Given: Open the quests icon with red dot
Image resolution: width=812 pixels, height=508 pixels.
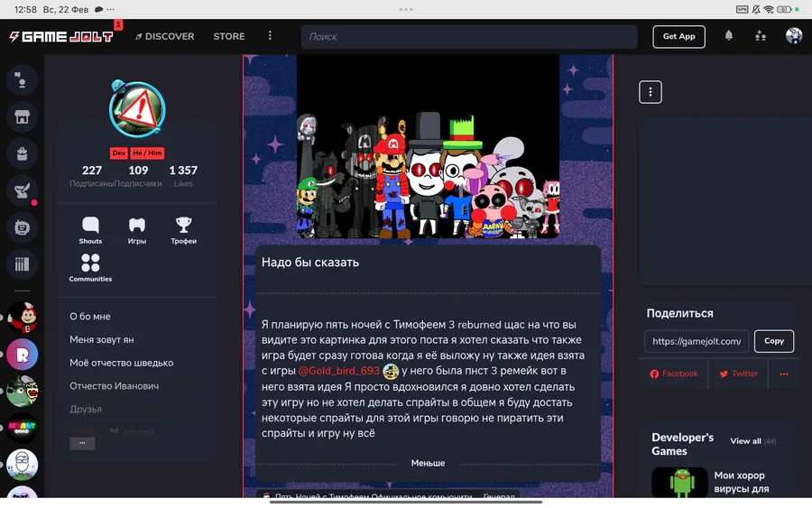Looking at the screenshot, I should tap(22, 190).
